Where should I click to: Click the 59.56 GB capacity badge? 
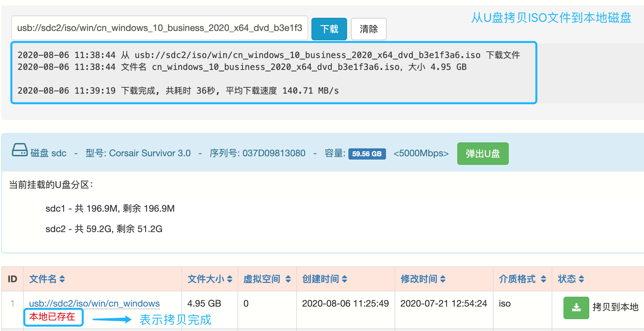coord(367,154)
